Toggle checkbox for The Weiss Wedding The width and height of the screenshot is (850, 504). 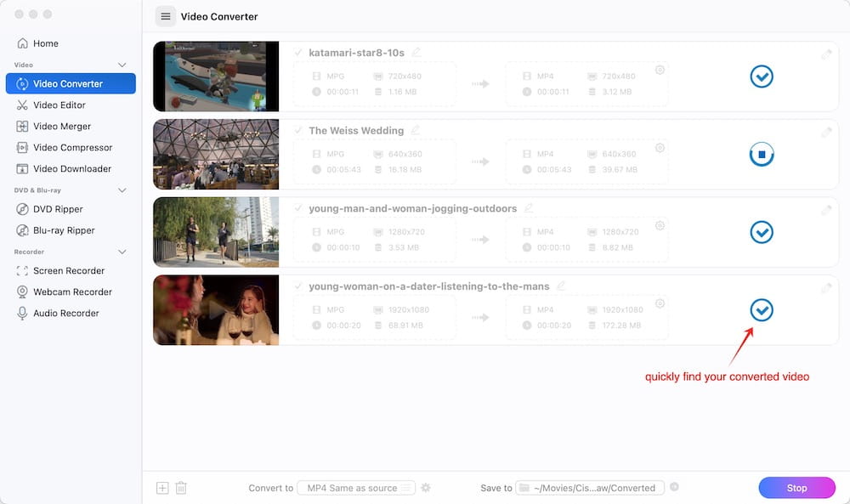[298, 131]
